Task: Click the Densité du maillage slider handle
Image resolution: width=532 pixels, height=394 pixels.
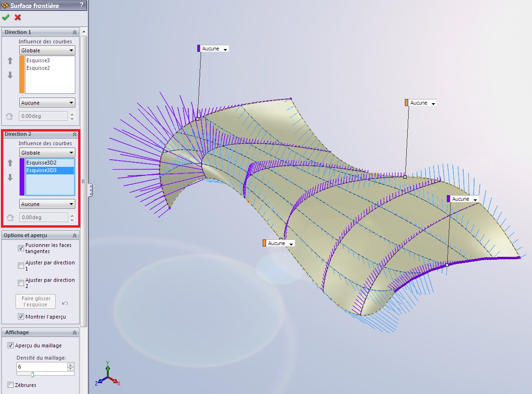Action: [32, 375]
